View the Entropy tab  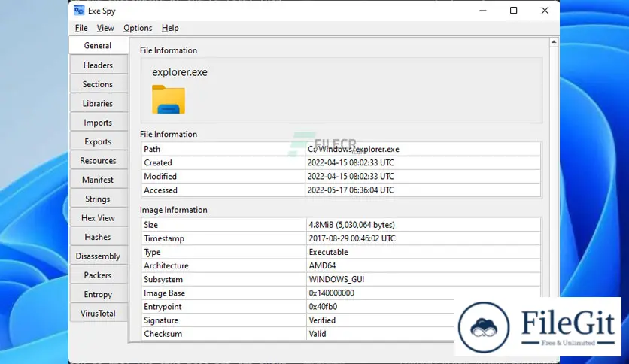coord(99,294)
